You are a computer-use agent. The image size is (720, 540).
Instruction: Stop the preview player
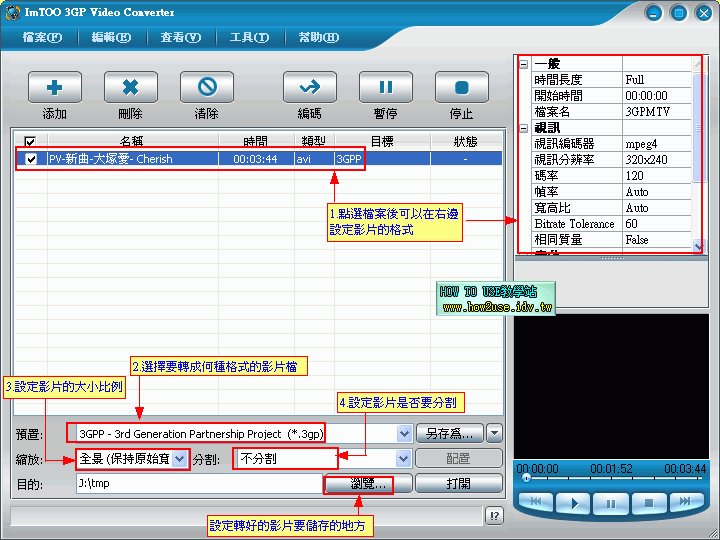648,503
